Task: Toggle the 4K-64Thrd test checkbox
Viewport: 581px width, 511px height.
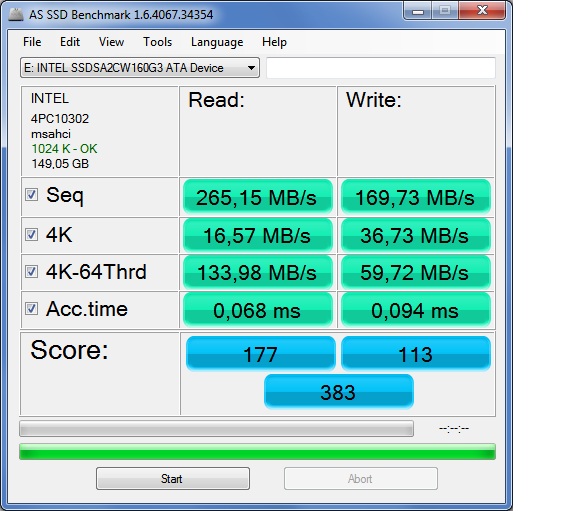Action: pos(31,271)
